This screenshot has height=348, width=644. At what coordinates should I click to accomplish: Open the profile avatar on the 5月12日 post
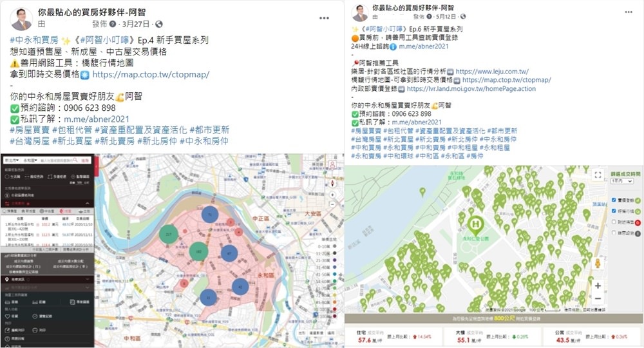360,13
